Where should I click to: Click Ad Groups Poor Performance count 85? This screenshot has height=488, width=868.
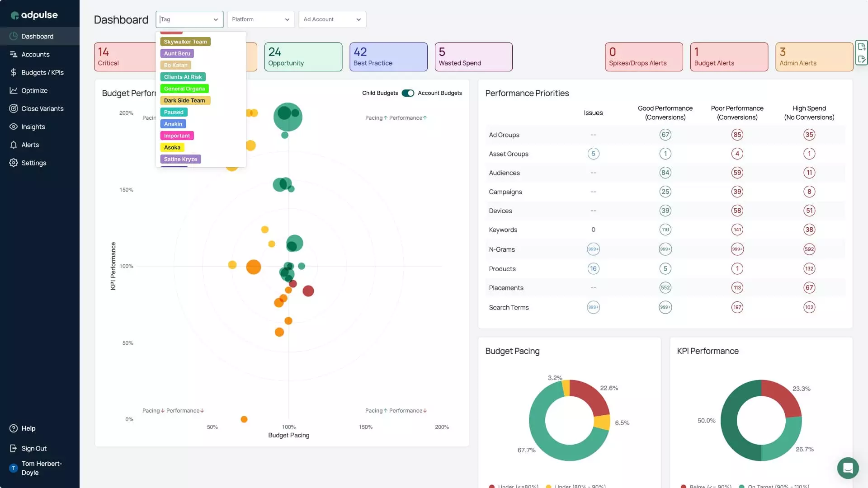[737, 135]
